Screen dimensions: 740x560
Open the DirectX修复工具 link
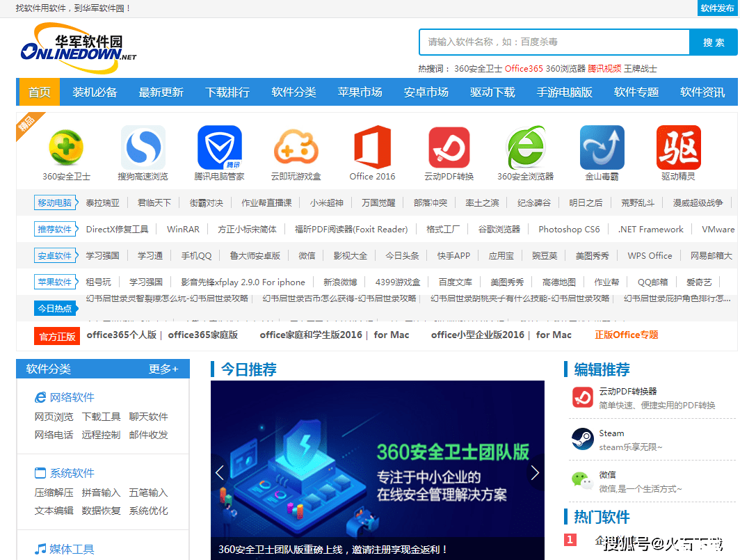[x=117, y=229]
